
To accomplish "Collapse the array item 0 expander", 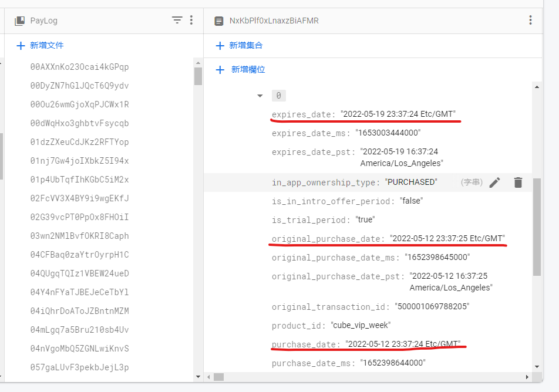I will pyautogui.click(x=260, y=96).
